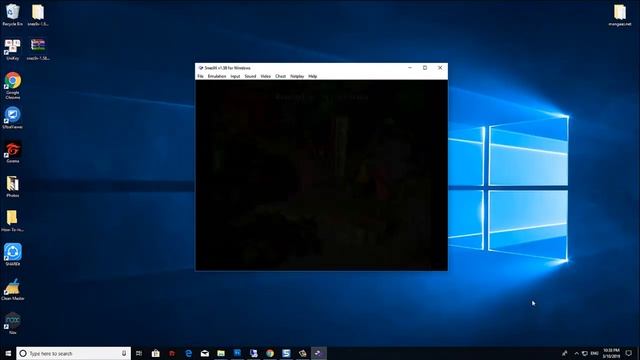Select the Recycle Bin desktop icon
Image resolution: width=640 pixels, height=360 pixels.
coord(12,15)
